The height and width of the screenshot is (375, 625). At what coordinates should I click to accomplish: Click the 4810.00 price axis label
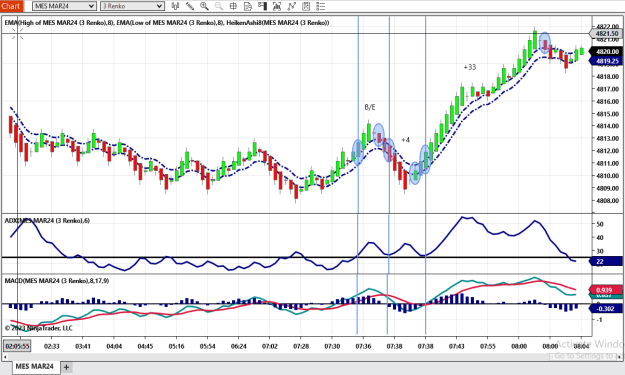(607, 175)
